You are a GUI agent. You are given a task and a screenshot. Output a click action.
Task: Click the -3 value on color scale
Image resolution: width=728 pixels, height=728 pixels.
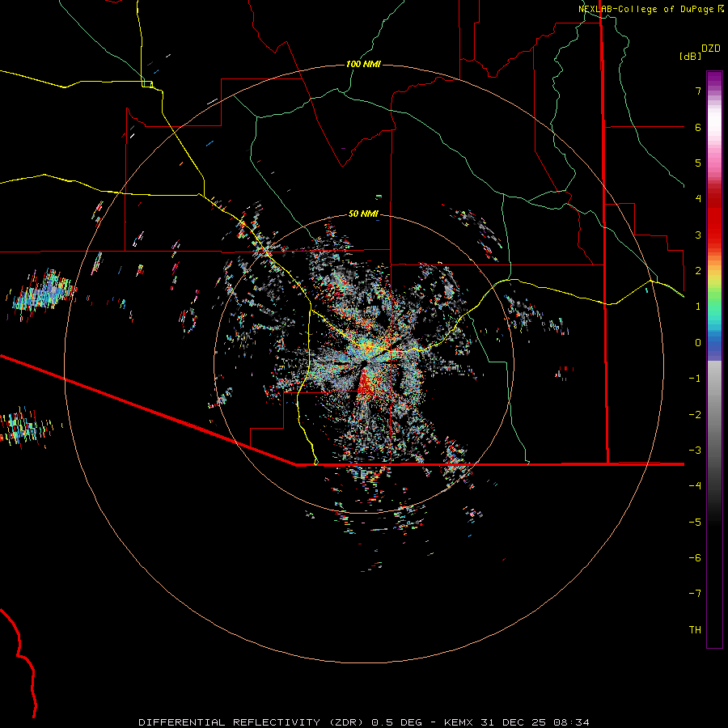pos(695,451)
